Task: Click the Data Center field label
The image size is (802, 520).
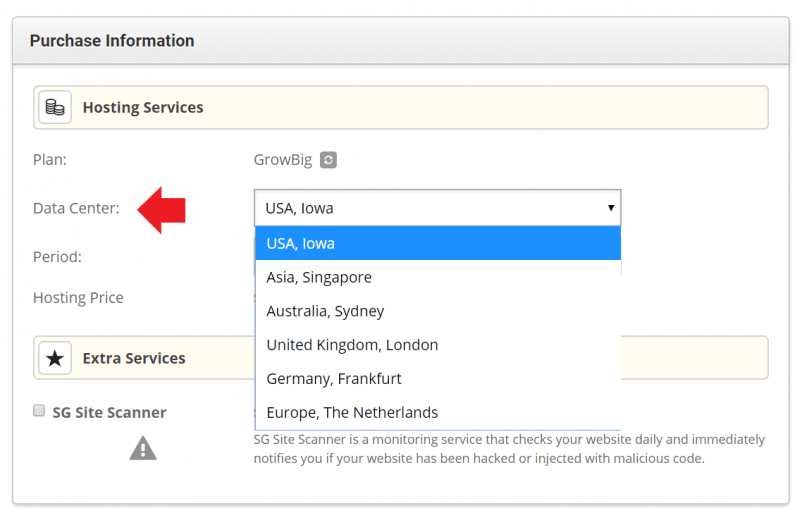Action: (76, 208)
